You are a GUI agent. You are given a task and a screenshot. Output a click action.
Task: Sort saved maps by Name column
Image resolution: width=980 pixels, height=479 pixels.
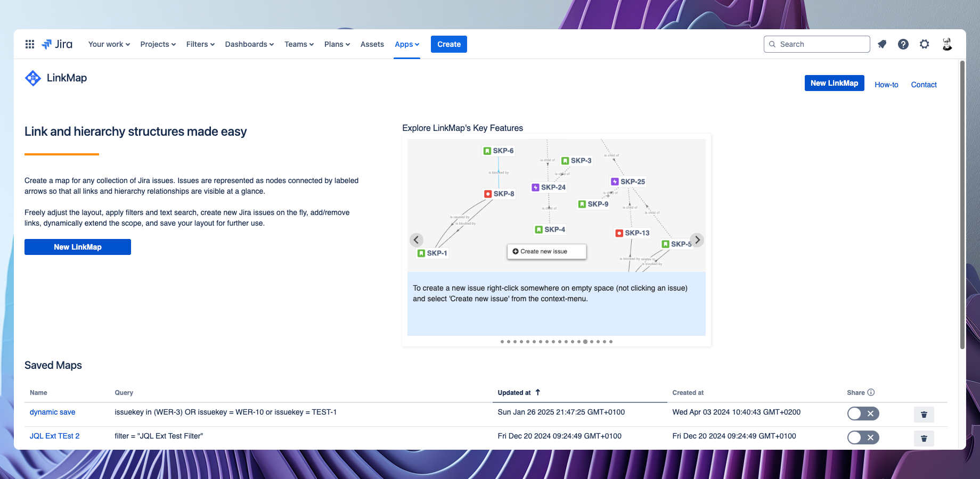[x=38, y=393]
